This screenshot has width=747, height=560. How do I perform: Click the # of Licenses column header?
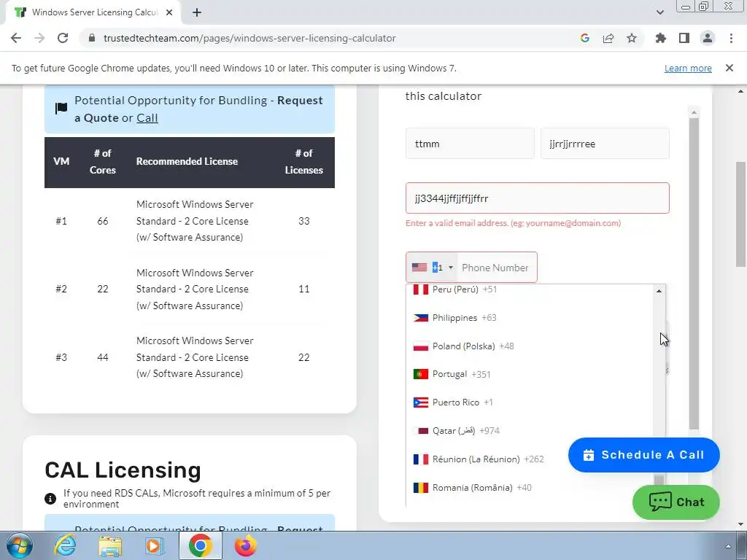(304, 161)
